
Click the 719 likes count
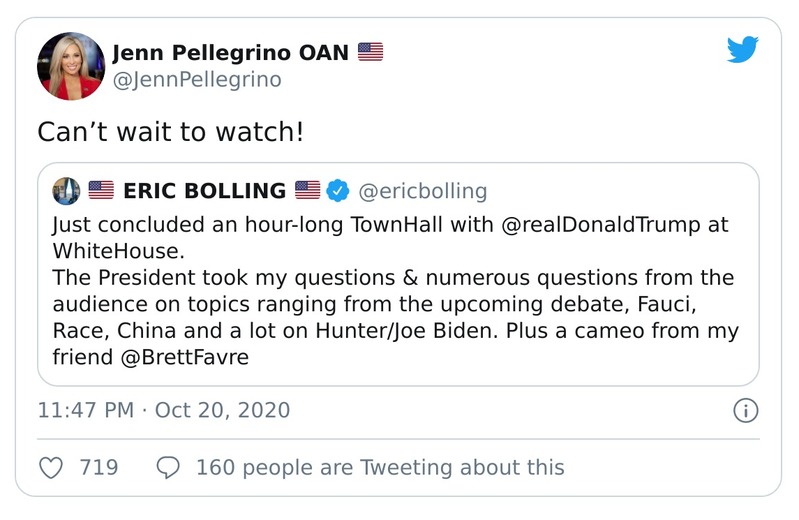[99, 467]
